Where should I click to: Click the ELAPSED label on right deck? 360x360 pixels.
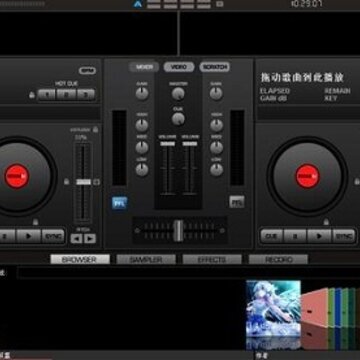point(275,91)
